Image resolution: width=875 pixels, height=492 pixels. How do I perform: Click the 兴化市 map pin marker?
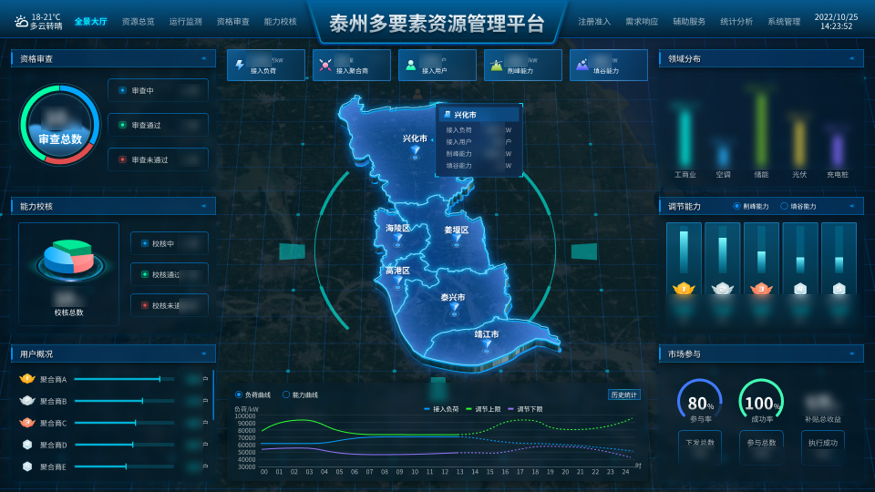(x=414, y=152)
